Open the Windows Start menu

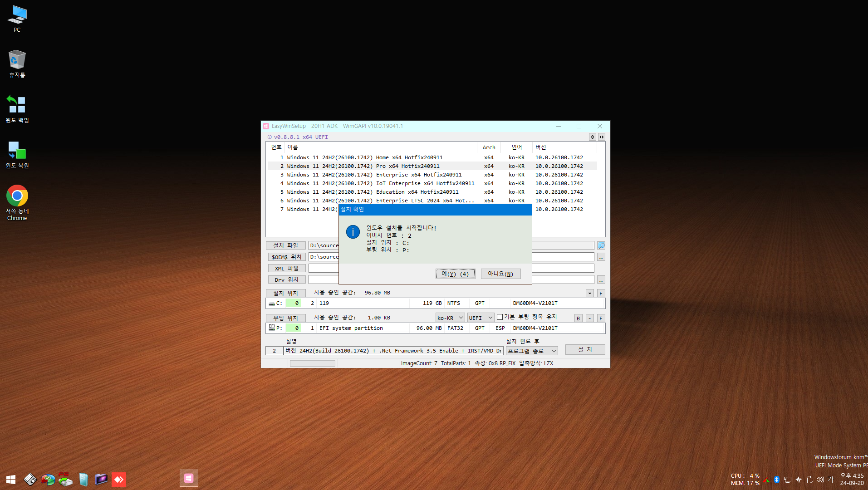click(x=11, y=479)
